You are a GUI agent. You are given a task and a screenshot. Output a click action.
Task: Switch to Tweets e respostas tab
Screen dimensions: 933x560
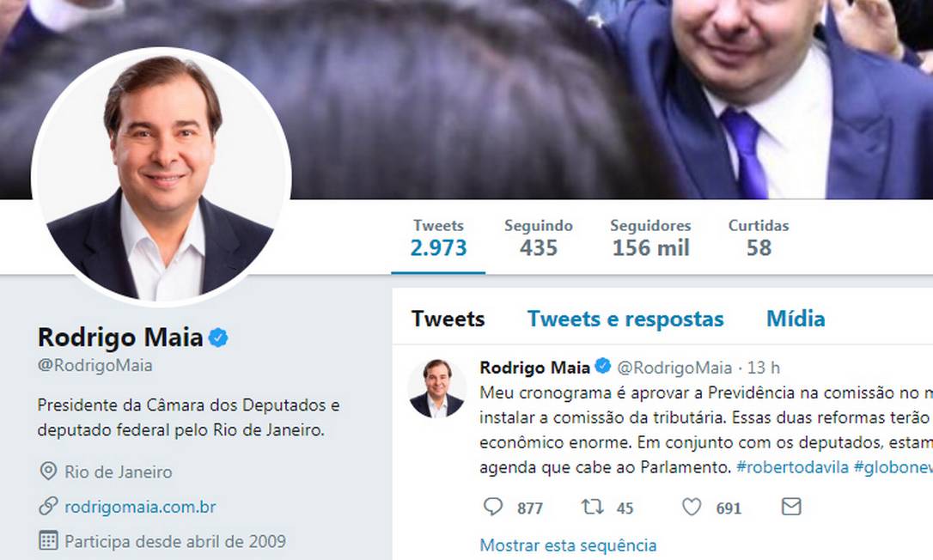(x=625, y=320)
